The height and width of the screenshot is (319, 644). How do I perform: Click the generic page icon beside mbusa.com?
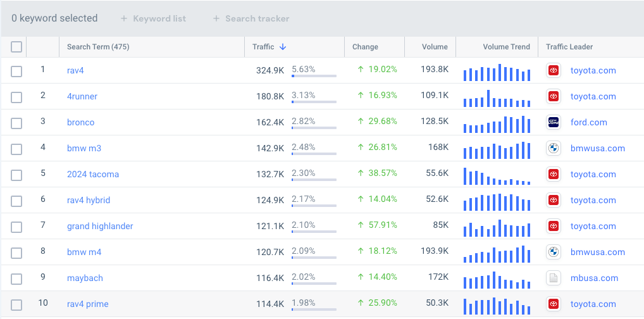point(554,278)
